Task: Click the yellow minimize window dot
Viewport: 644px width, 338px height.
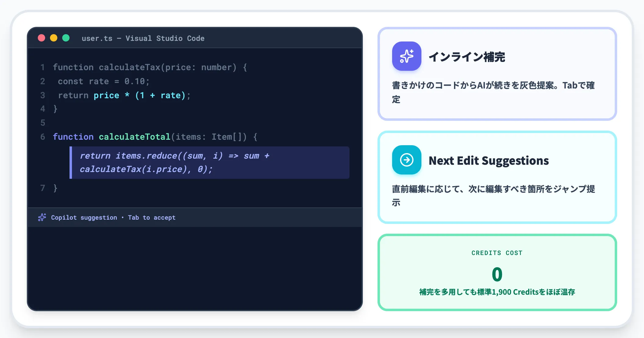Action: [54, 38]
